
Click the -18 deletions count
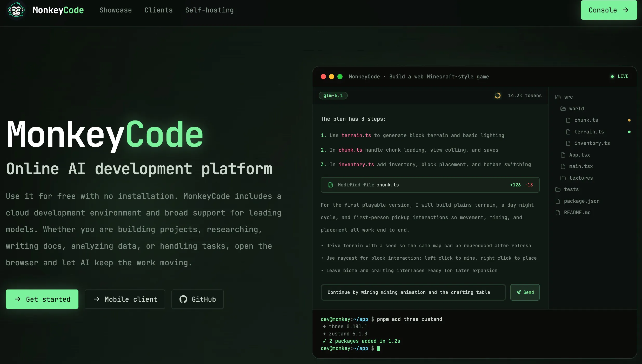(x=529, y=185)
